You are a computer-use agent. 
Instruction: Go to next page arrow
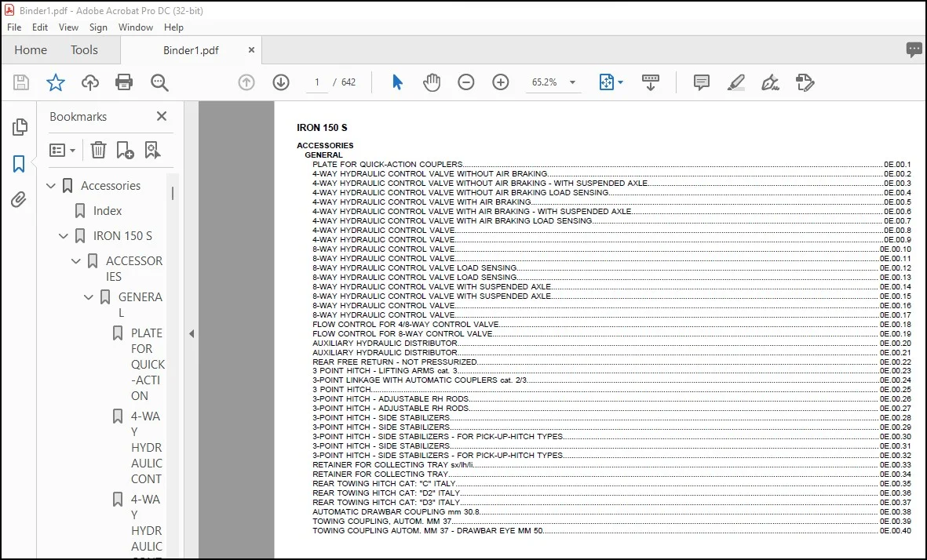(281, 82)
